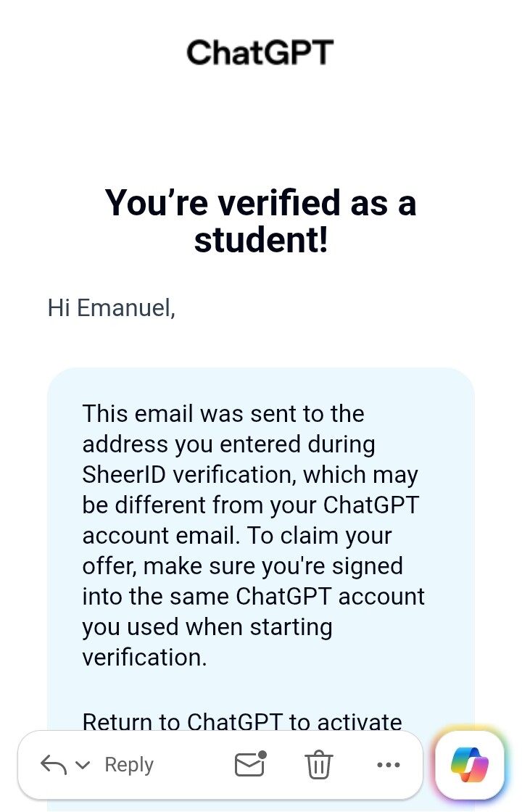Click the final word "verification." in paragraph
Viewport: 522px width, 812px height.
tap(144, 657)
